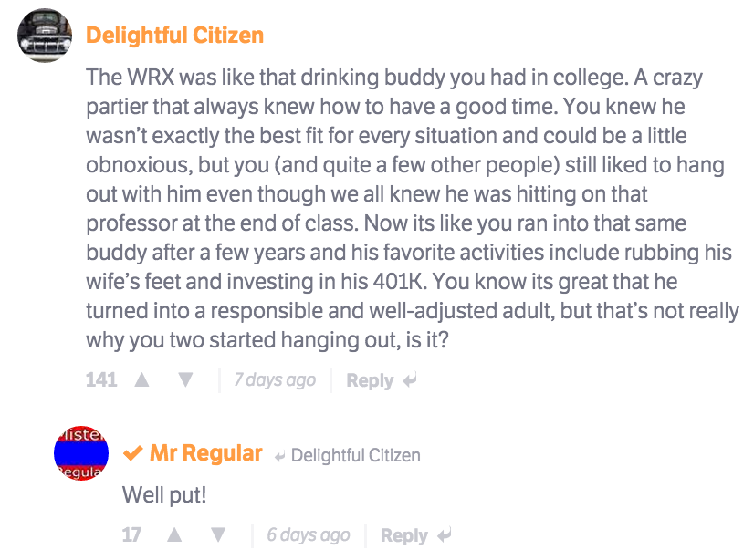Reply to Mr Regular's comment

pyautogui.click(x=404, y=536)
